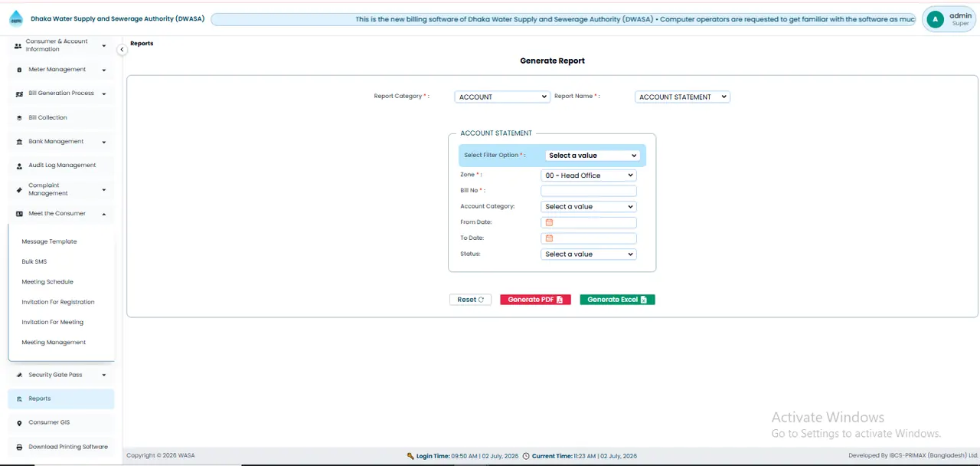This screenshot has width=980, height=466.
Task: Click the Generate PDF button
Action: 535,300
